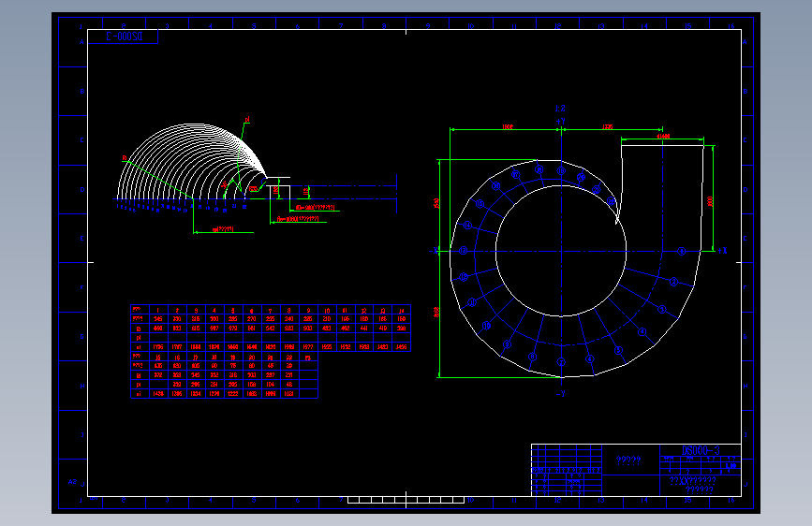Click circled station marker 13 on volute
Viewport: 812px width, 526px height.
click(x=463, y=251)
